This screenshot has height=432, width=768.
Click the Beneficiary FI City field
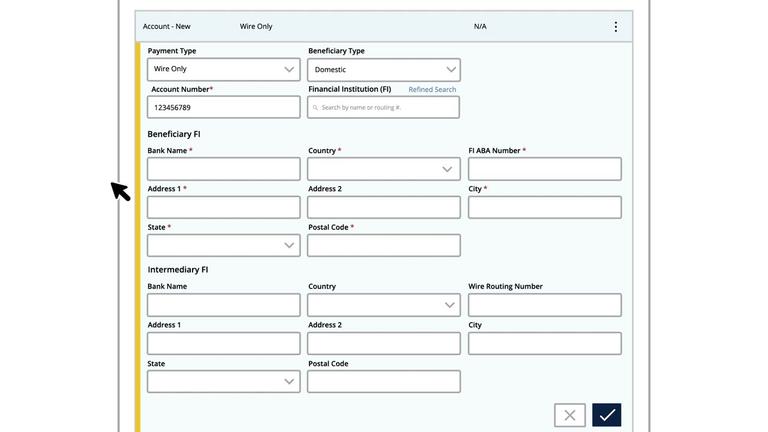pyautogui.click(x=545, y=207)
